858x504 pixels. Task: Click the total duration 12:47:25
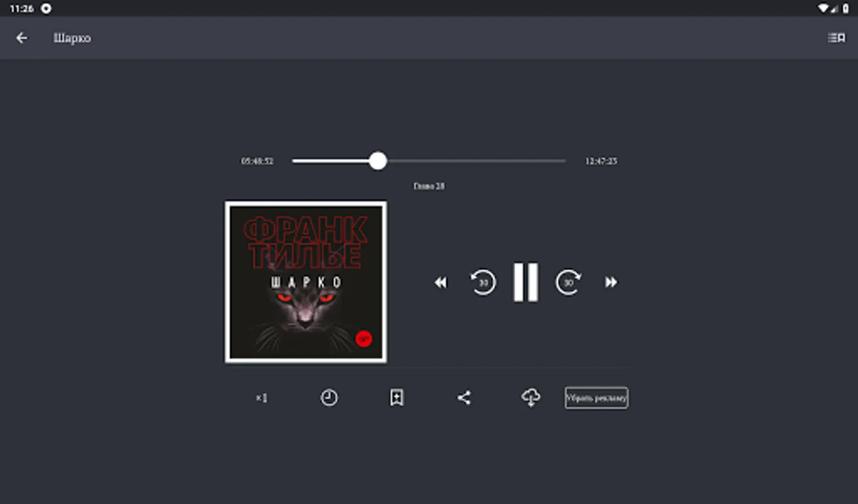(601, 161)
